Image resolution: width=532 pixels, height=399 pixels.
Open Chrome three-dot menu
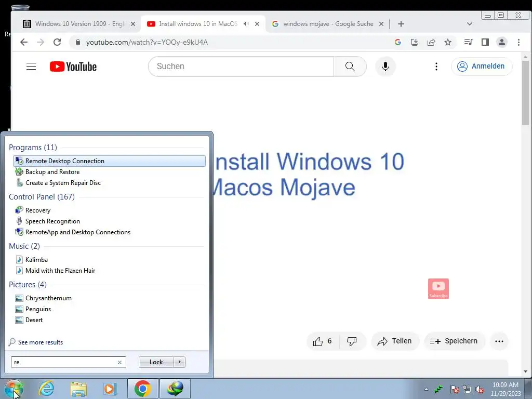coord(518,42)
